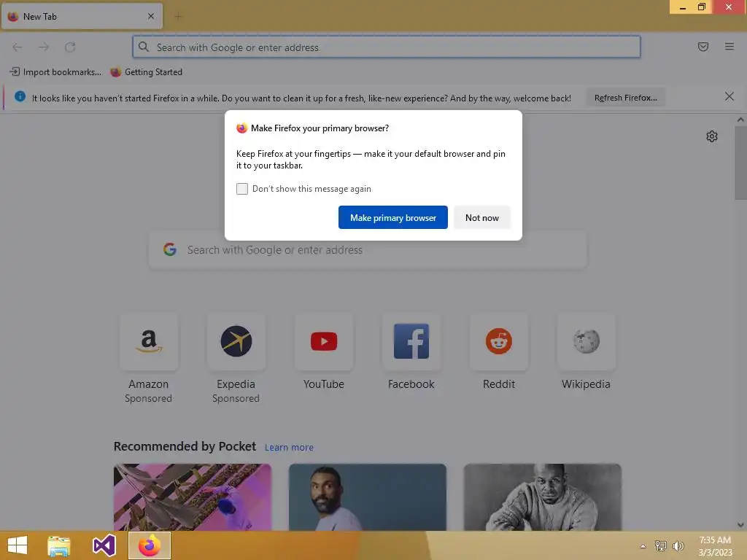Click the page vertical scrollbar thumb
The width and height of the screenshot is (747, 560).
tap(740, 163)
